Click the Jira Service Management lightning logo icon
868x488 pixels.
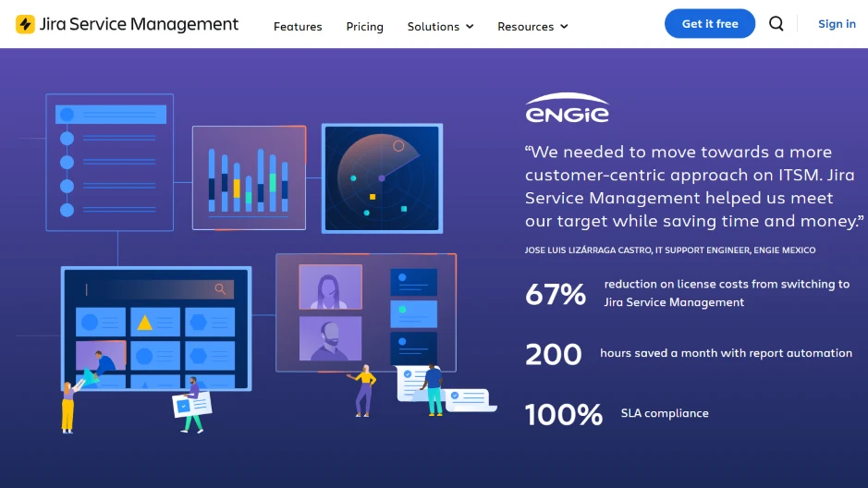click(25, 24)
